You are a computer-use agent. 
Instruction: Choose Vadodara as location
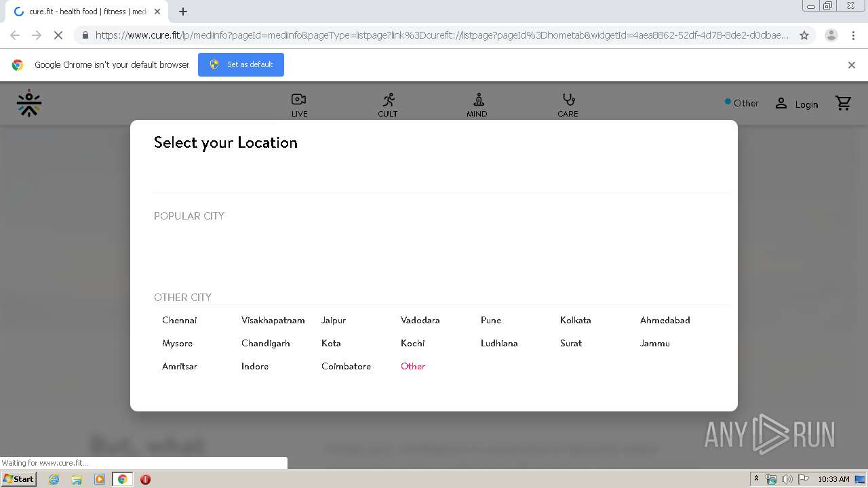click(420, 320)
